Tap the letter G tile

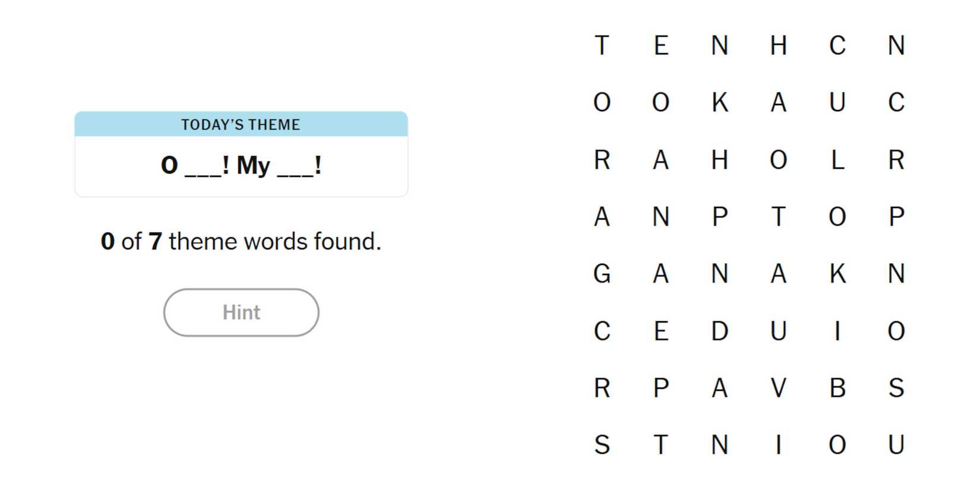(x=602, y=274)
